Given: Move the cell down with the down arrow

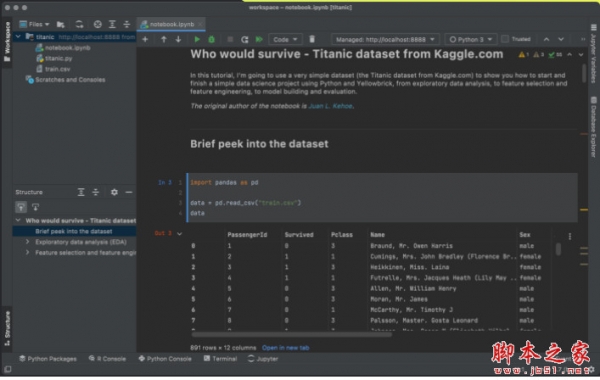Looking at the screenshot, I should (x=178, y=39).
